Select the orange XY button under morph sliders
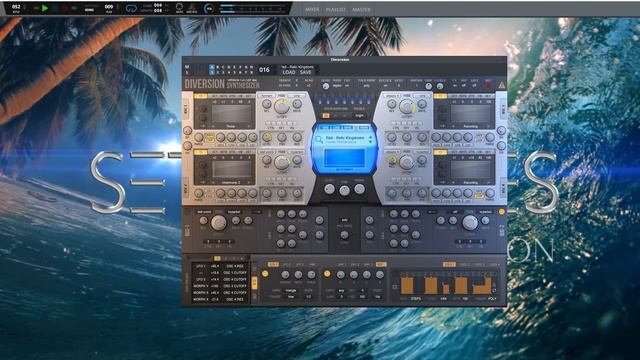 pyautogui.click(x=326, y=116)
